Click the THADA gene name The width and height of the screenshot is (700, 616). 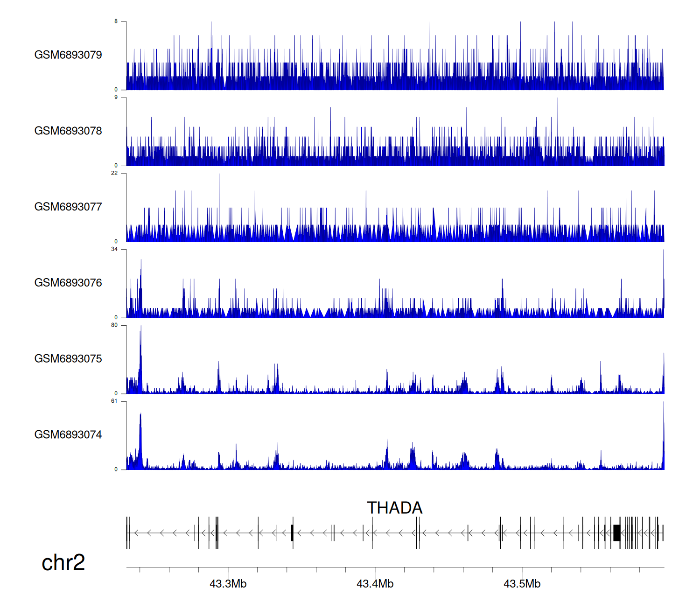[394, 508]
